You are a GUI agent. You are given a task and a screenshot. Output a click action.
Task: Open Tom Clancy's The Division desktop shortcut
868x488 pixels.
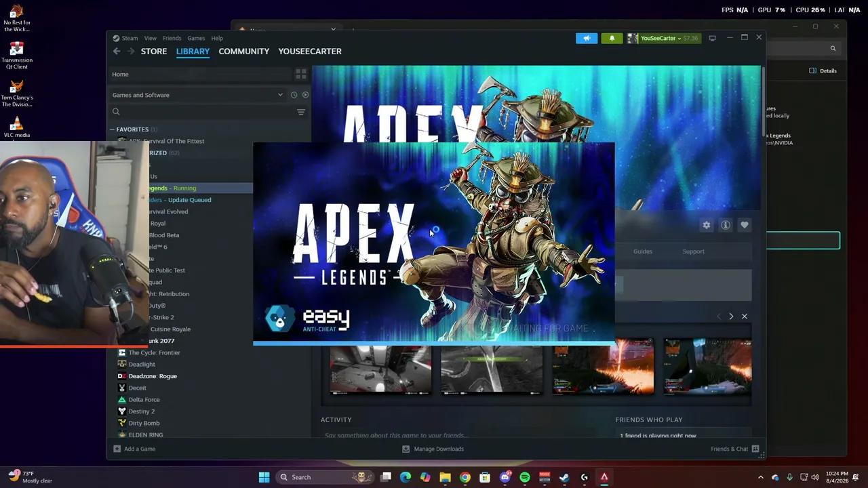click(x=16, y=94)
